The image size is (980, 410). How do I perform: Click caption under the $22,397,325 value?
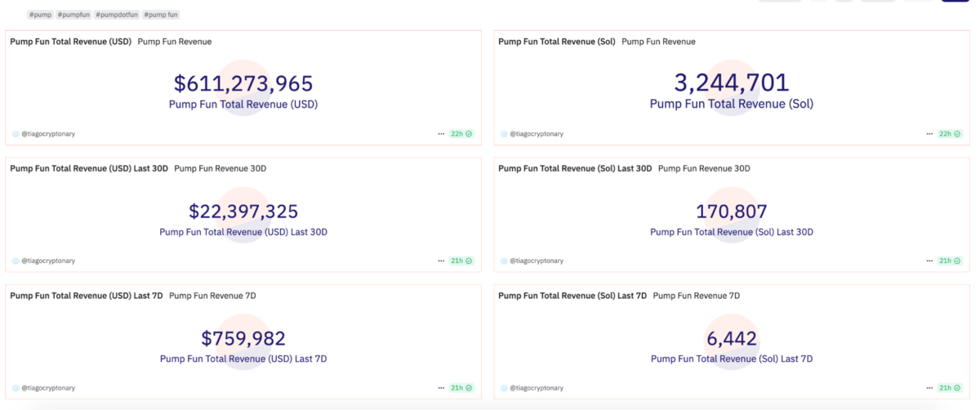(x=243, y=232)
